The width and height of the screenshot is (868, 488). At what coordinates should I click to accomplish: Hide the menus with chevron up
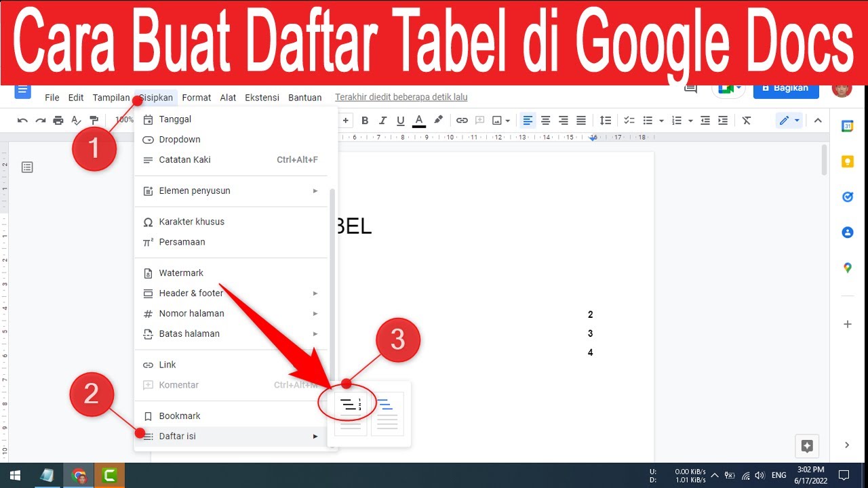point(818,121)
